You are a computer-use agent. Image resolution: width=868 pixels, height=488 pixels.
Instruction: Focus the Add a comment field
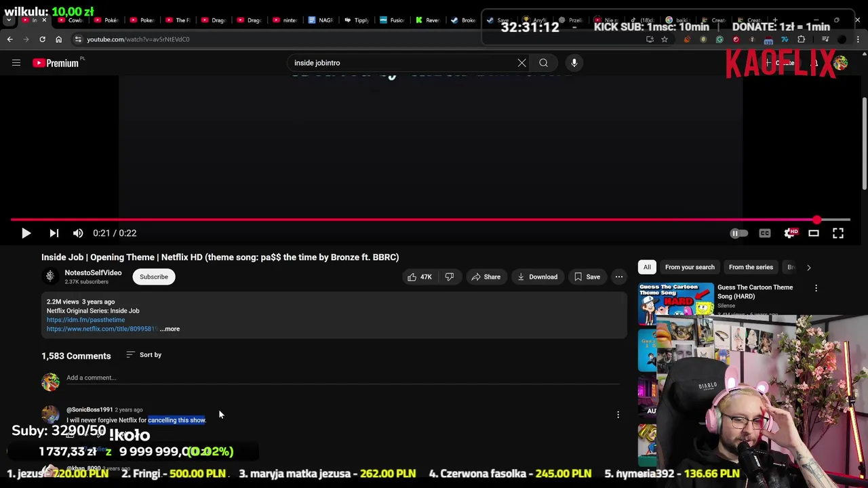click(x=342, y=378)
